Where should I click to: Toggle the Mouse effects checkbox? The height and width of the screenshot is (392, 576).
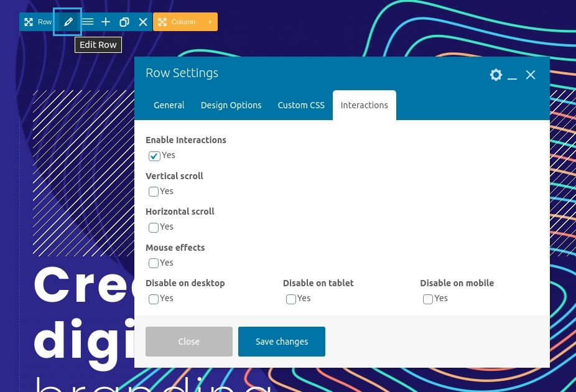click(x=154, y=263)
